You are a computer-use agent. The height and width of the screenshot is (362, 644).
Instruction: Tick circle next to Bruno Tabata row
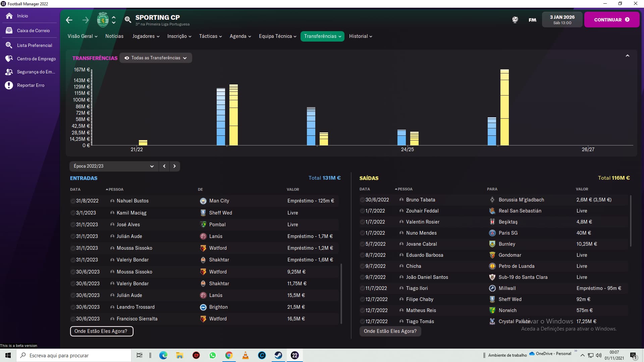click(x=362, y=200)
